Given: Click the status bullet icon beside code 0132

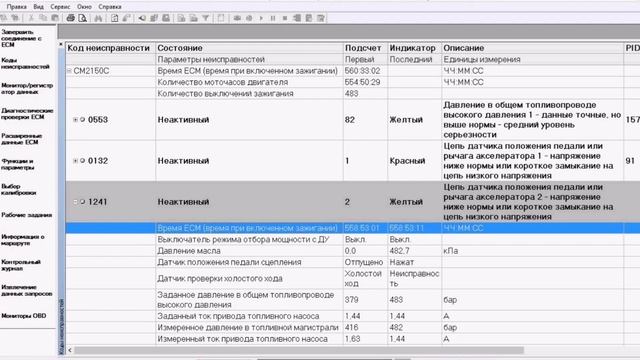Looking at the screenshot, I should pos(82,161).
